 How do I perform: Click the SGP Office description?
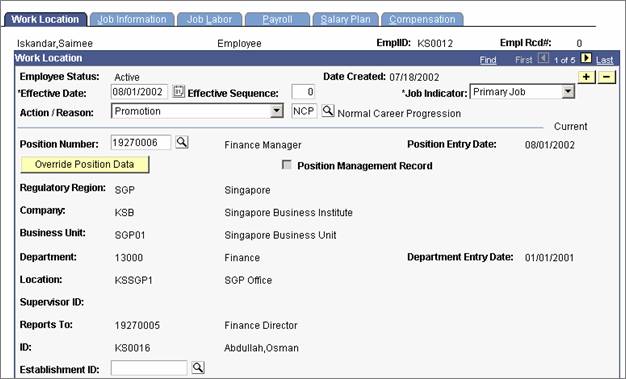click(x=248, y=280)
